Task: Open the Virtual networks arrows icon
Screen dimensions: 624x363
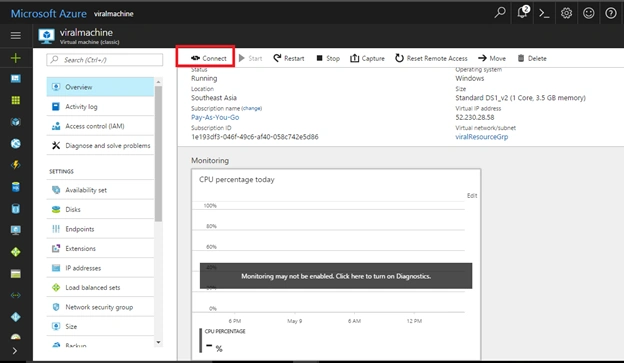Action: (x=16, y=295)
